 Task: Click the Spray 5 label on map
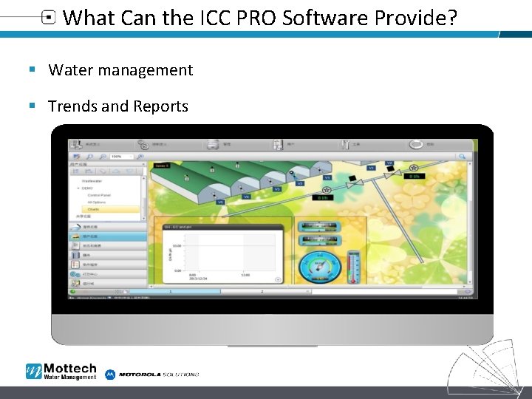click(x=162, y=166)
